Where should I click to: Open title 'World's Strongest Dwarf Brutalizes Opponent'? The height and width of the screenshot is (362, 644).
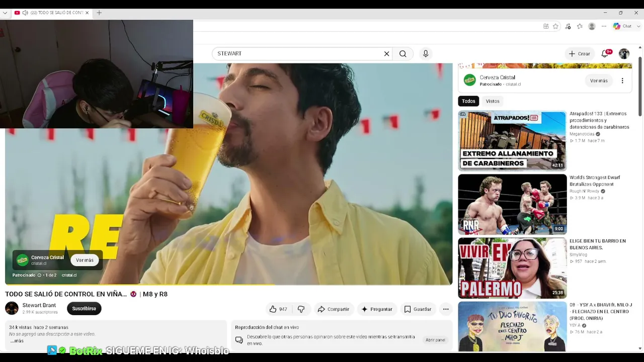(x=595, y=180)
